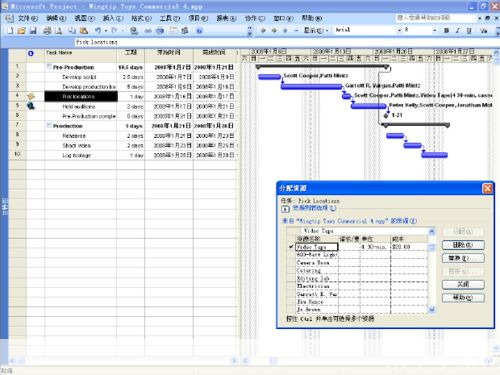500x375 pixels.
Task: Click the 帮助 Help button in dialog
Action: pyautogui.click(x=463, y=297)
